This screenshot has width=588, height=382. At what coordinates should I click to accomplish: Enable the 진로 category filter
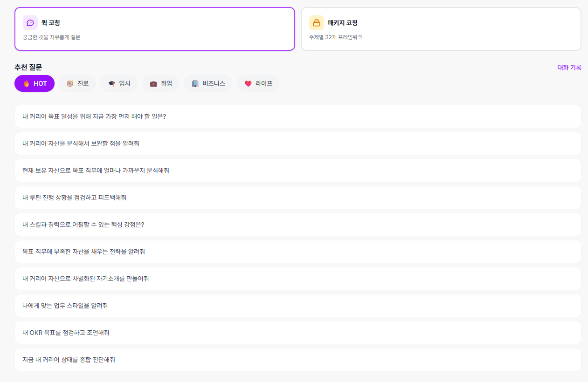click(x=77, y=83)
